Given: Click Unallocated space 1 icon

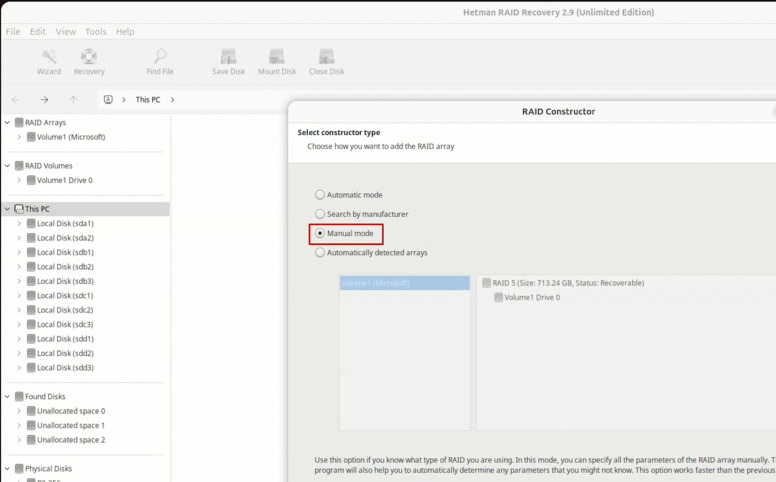Looking at the screenshot, I should coord(31,425).
